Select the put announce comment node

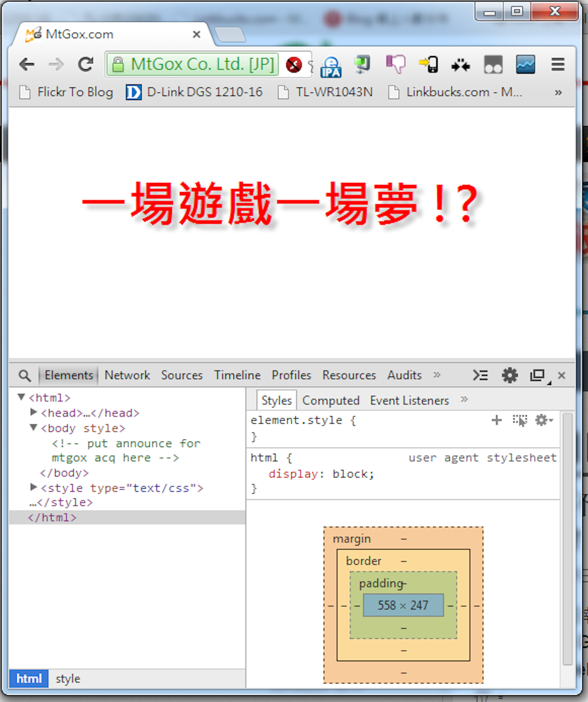[x=126, y=451]
